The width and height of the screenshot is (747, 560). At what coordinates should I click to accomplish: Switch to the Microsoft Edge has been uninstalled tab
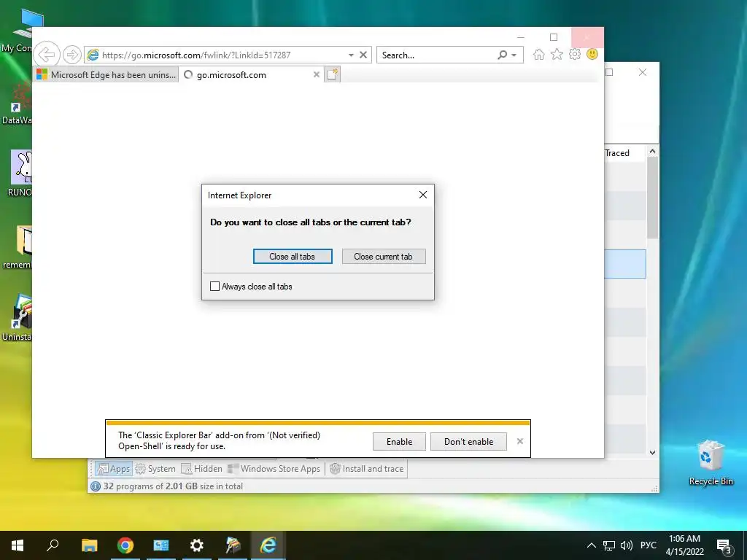pos(107,75)
